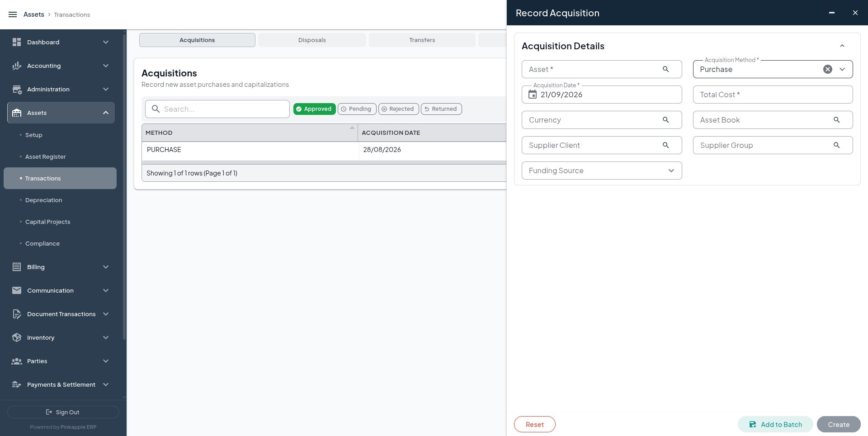Click the Add to Batch button
The width and height of the screenshot is (868, 436).
tap(775, 424)
